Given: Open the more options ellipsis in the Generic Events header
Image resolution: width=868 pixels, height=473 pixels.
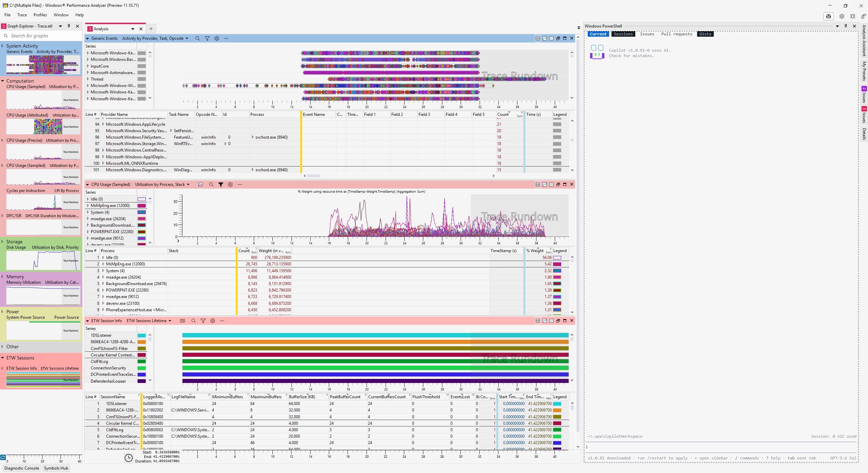Looking at the screenshot, I should [226, 38].
